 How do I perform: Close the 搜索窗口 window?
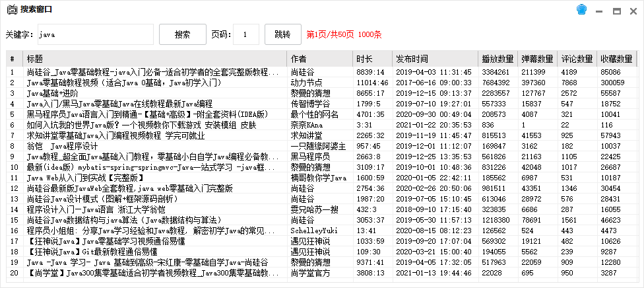click(x=633, y=10)
